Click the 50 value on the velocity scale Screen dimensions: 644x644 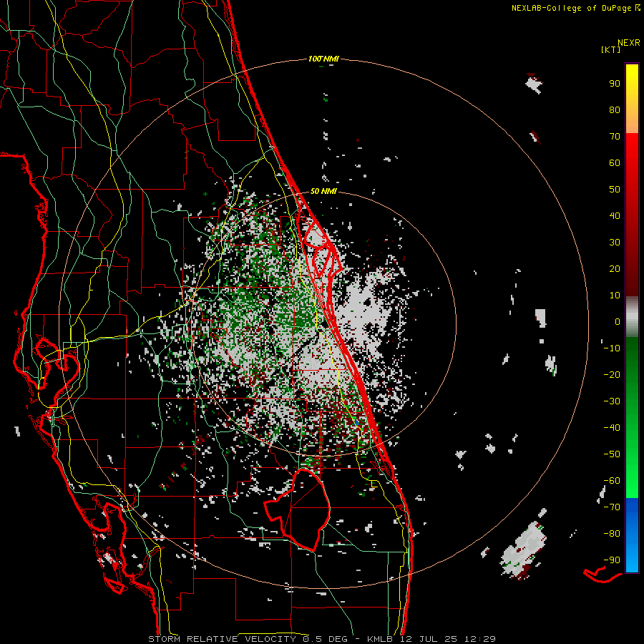coord(615,190)
